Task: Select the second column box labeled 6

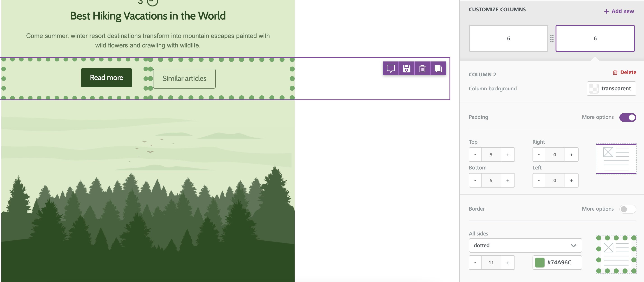Action: 595,38
